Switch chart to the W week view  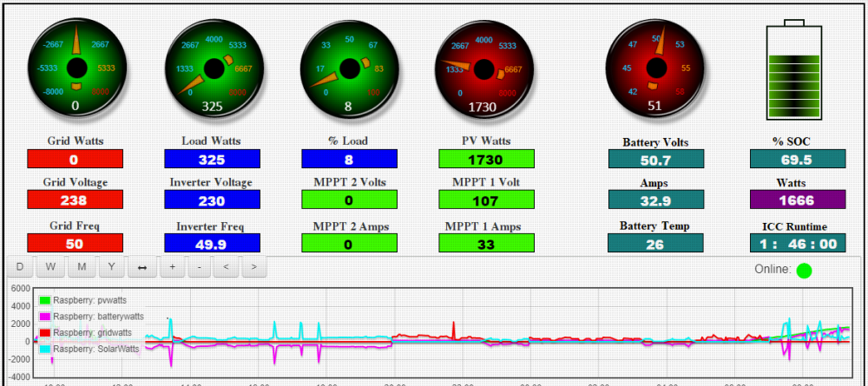51,266
